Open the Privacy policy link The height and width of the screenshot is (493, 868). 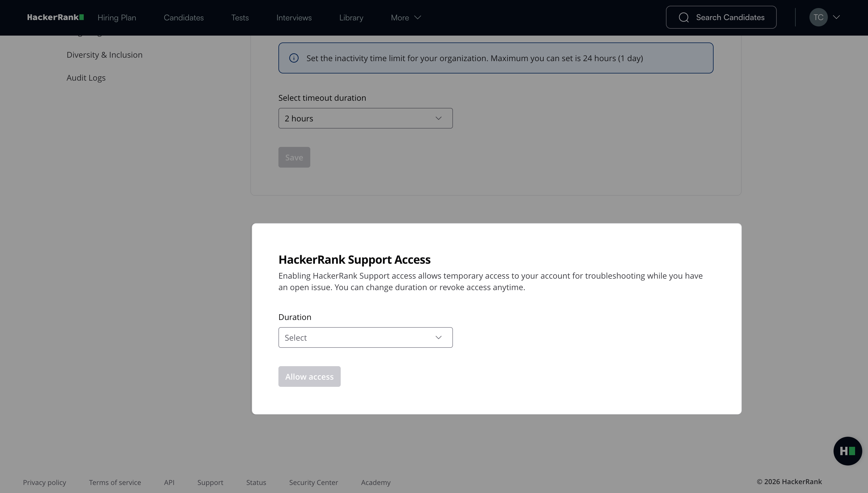(x=44, y=482)
